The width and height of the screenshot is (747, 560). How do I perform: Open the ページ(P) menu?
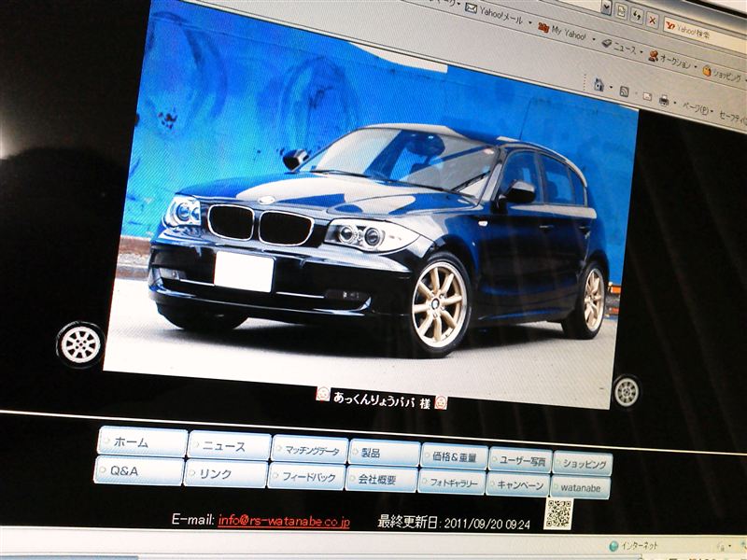697,109
